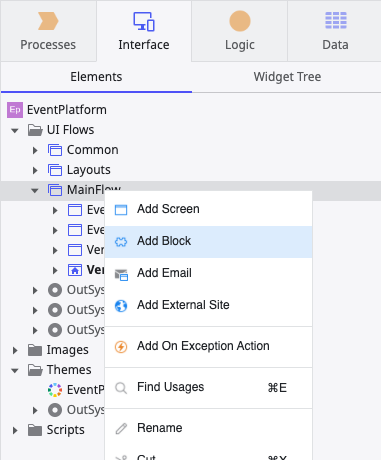Image resolution: width=381 pixels, height=460 pixels.
Task: Click the Images folder icon
Action: click(x=35, y=350)
